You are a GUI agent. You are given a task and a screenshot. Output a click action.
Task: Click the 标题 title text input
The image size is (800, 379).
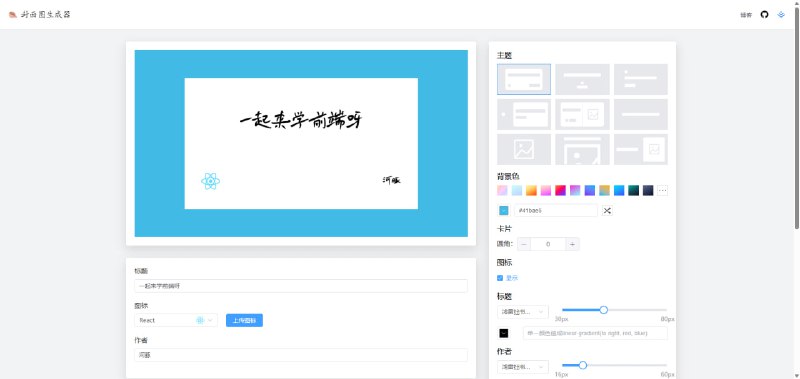point(301,286)
